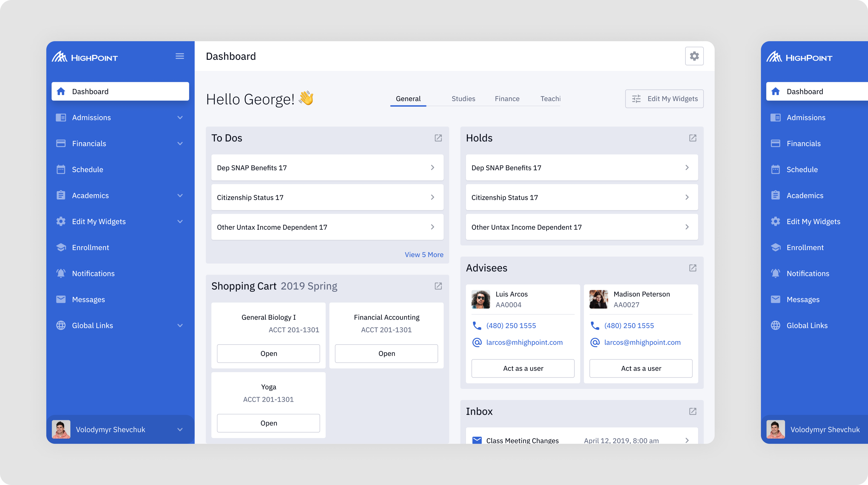
Task: Collapse sidebar with hamburger menu icon
Action: coord(180,56)
